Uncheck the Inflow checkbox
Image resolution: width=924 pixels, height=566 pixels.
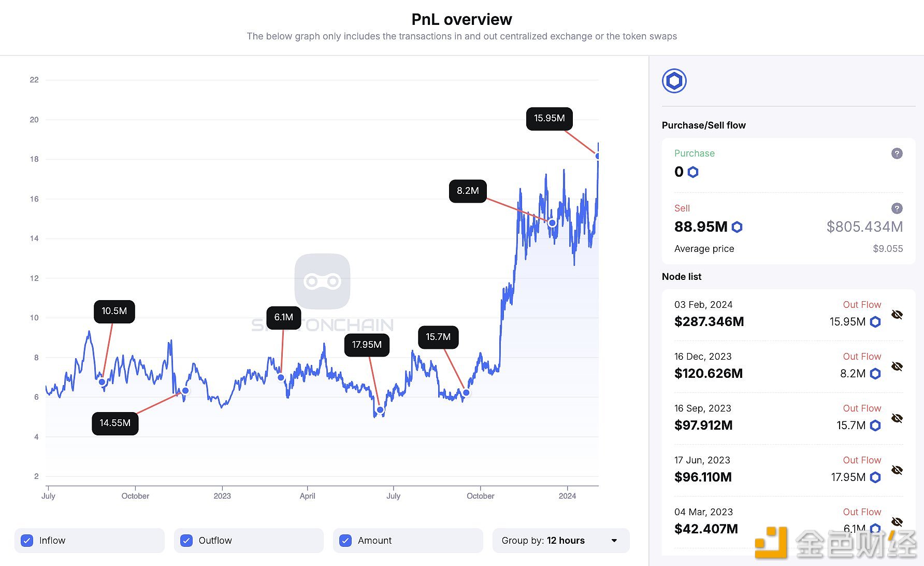click(x=27, y=541)
